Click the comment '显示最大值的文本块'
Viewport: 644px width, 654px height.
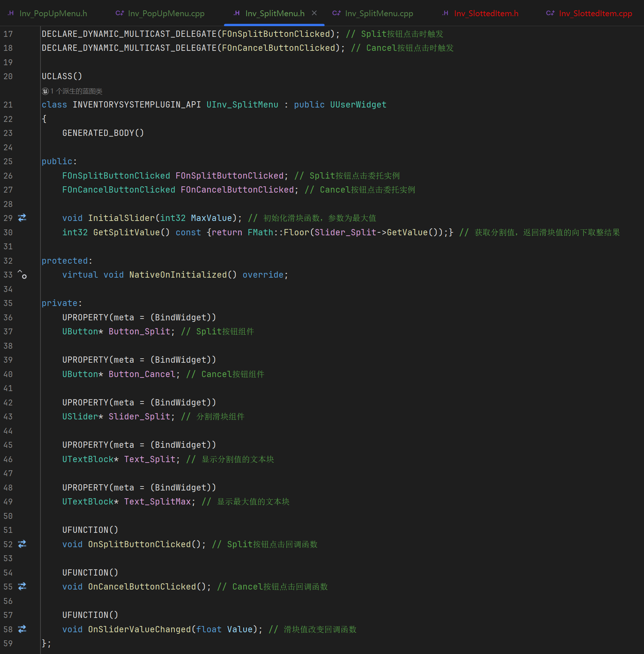click(253, 502)
